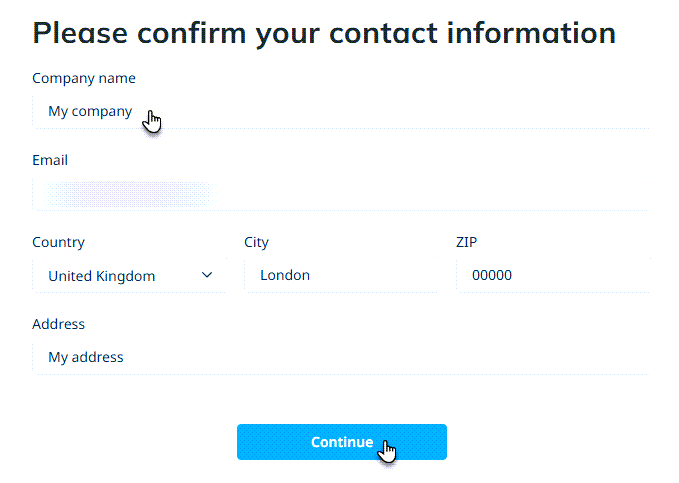Click the City label text

(256, 242)
